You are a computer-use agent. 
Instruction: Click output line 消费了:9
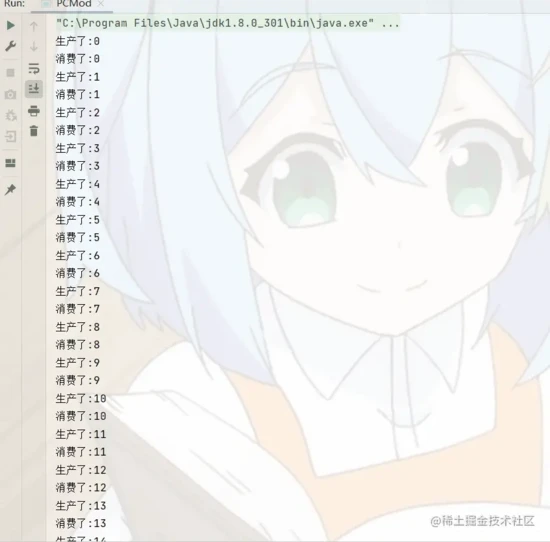point(78,380)
